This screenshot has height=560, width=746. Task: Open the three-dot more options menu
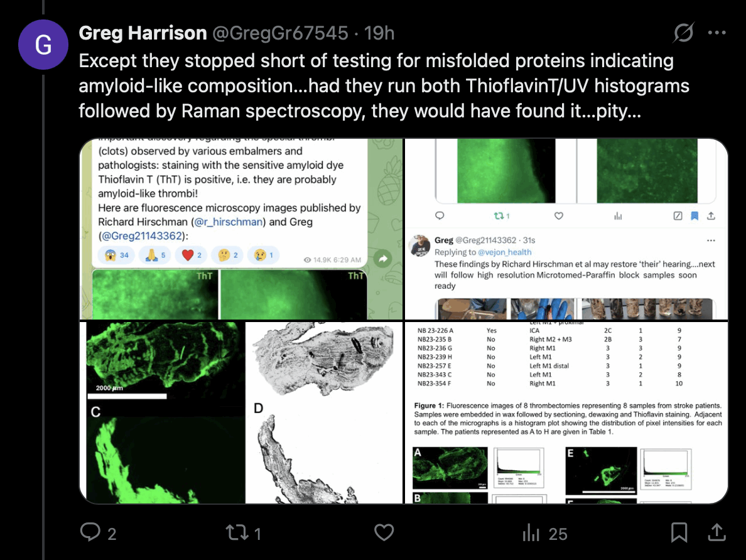tap(716, 33)
